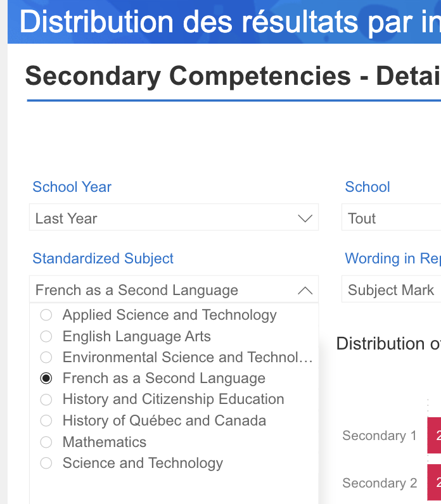This screenshot has width=441, height=504.
Task: Open the School 'Tout' dropdown
Action: 390,218
